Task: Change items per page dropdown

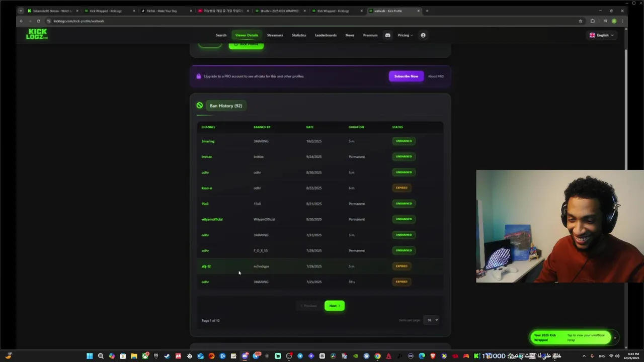Action: coord(432,320)
